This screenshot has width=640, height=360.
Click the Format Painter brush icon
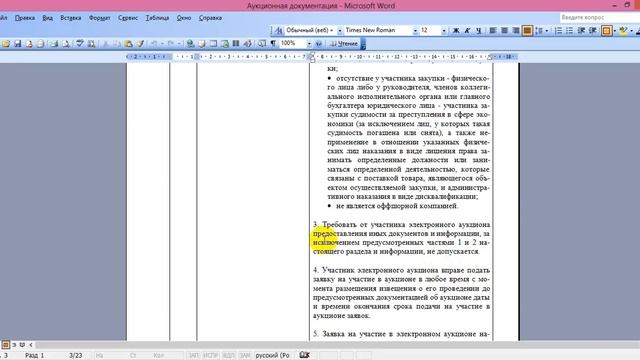(140, 44)
